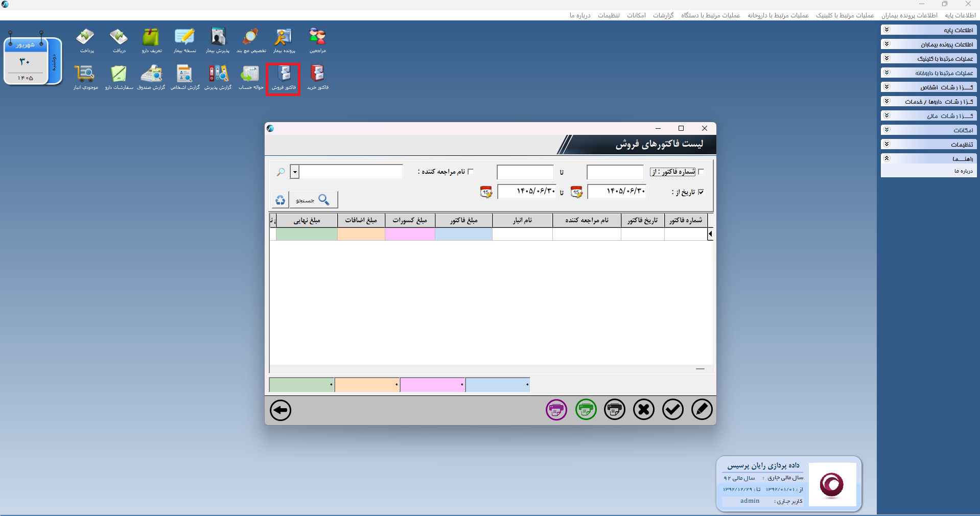The width and height of the screenshot is (980, 516).
Task: Tick the نام مراجعه کننده checkbox
Action: [471, 172]
